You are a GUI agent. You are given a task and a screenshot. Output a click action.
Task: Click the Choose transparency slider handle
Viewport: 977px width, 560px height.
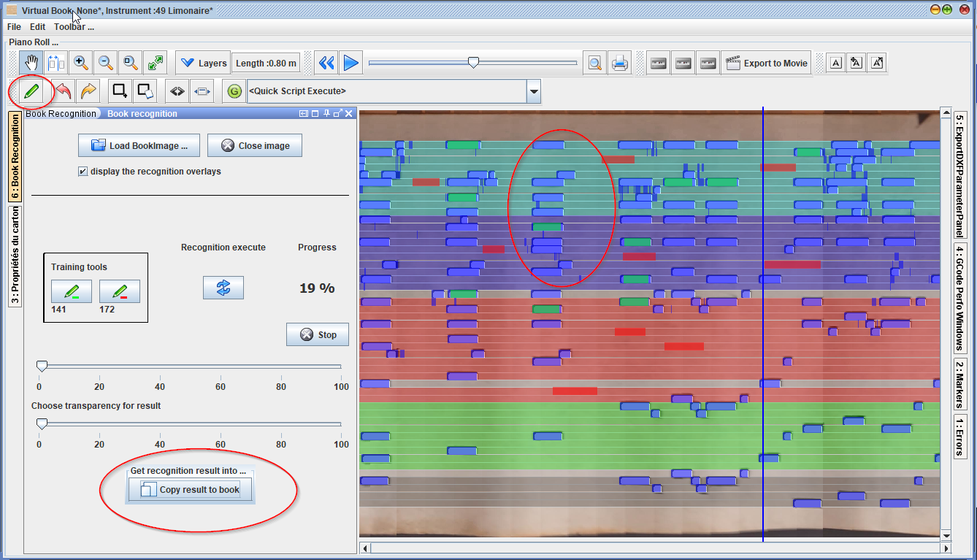[x=42, y=423]
